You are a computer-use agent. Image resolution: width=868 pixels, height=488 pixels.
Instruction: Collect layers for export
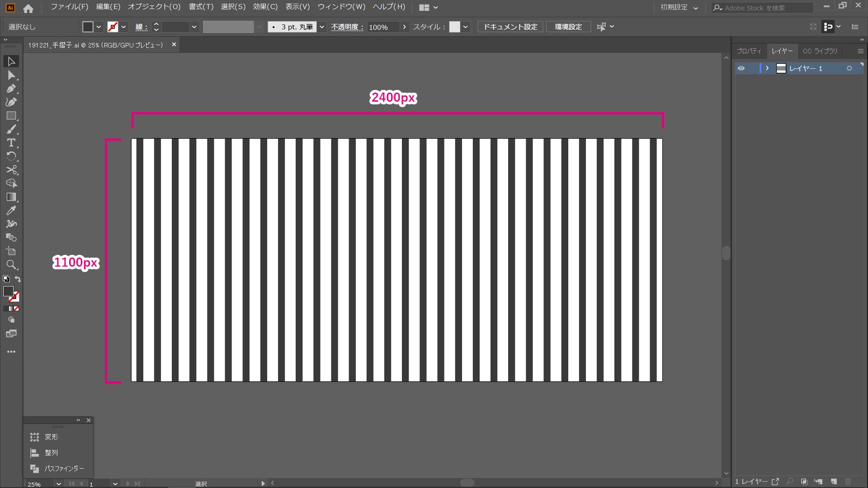point(775,482)
